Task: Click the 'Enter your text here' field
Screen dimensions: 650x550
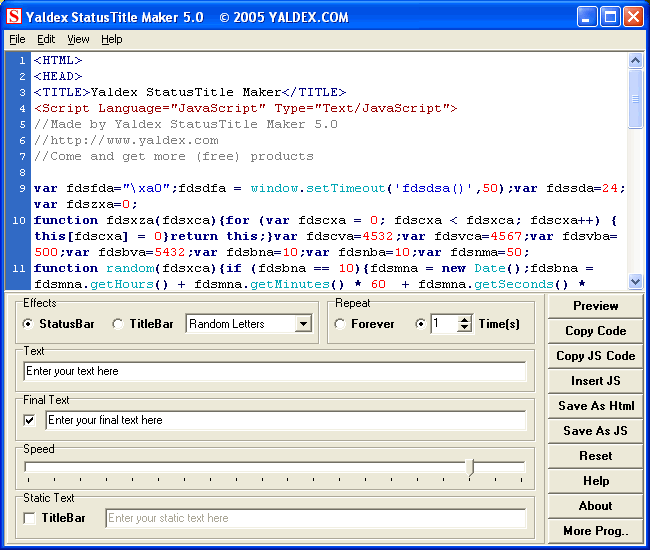Action: point(275,371)
